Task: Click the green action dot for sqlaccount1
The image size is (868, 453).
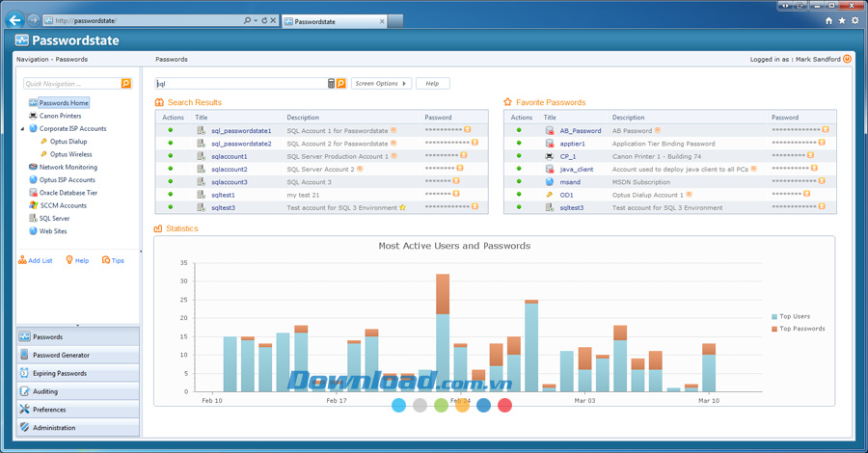Action: click(x=171, y=156)
